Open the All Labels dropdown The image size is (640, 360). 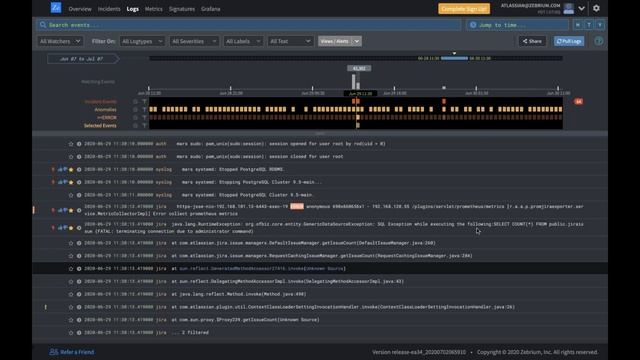[243, 41]
